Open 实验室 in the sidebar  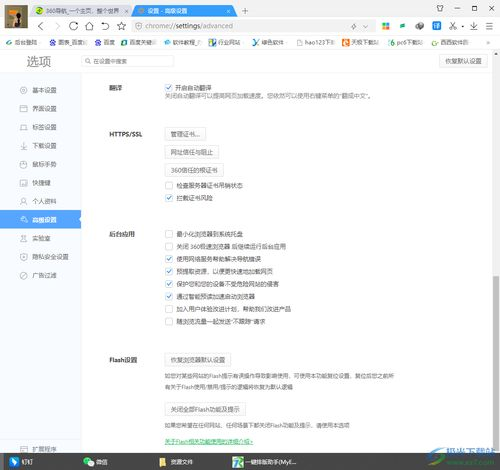click(x=40, y=238)
